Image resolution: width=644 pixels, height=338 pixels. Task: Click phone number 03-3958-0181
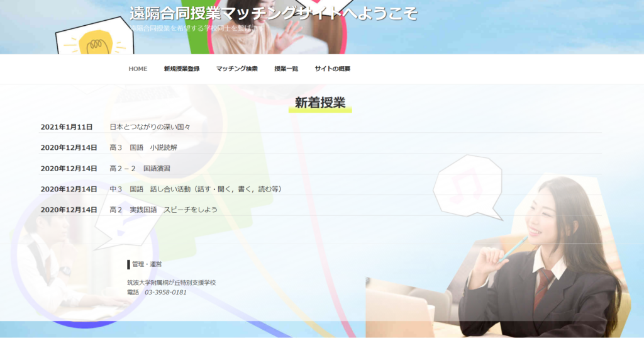coord(165,292)
